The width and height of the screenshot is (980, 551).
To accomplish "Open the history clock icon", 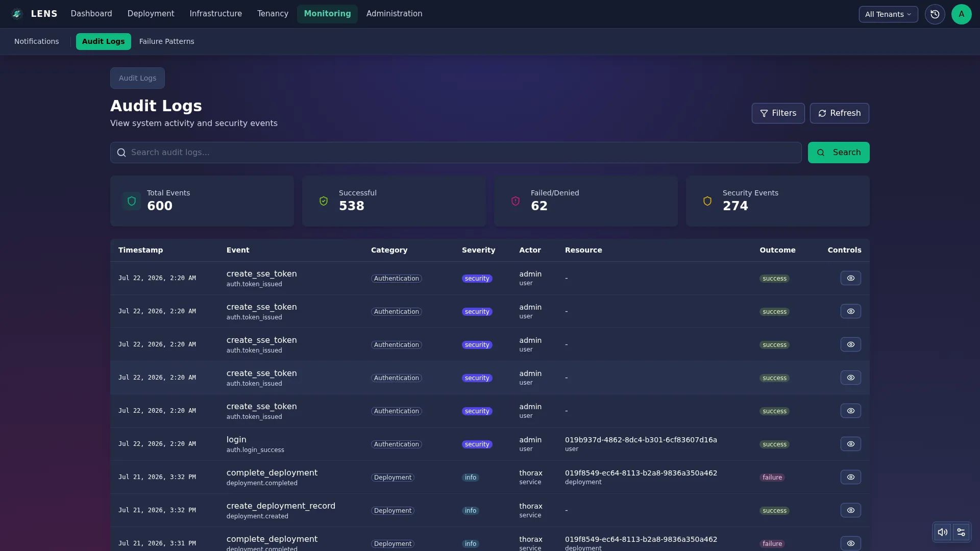I will pyautogui.click(x=935, y=14).
